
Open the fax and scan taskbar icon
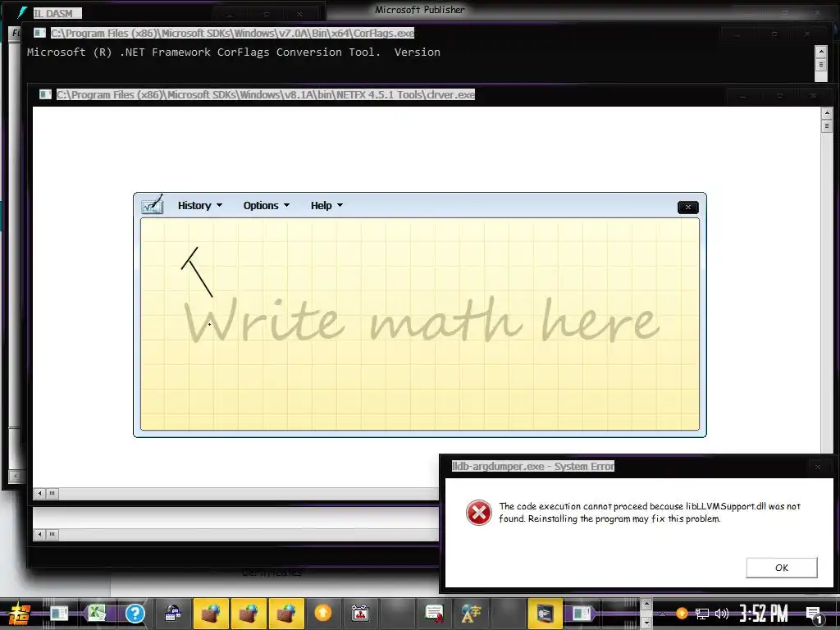(x=172, y=613)
